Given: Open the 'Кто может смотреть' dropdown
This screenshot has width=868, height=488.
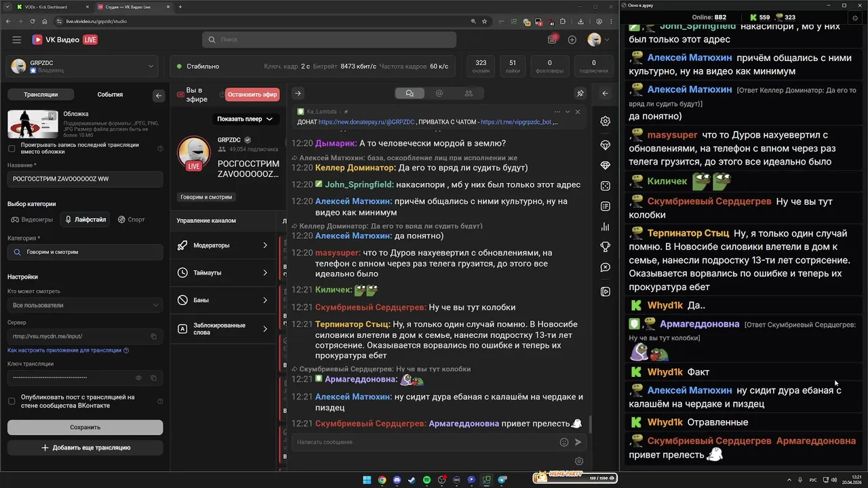Looking at the screenshot, I should (85, 305).
